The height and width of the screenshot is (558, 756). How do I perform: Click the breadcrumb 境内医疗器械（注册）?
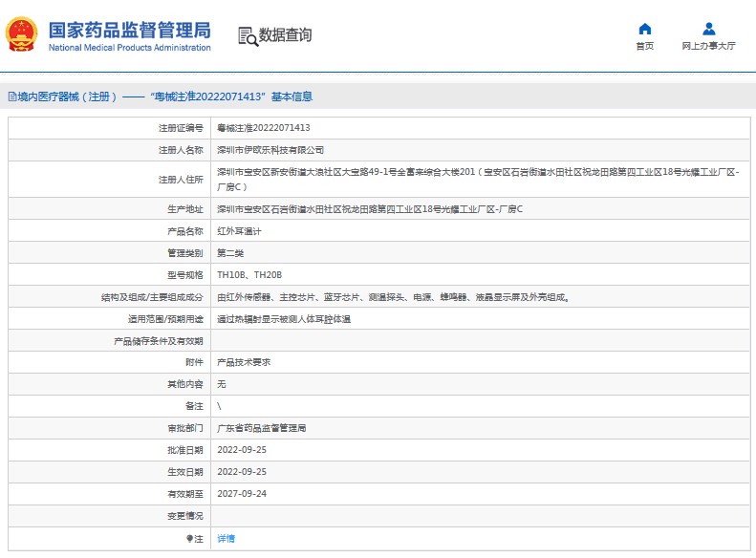point(68,97)
